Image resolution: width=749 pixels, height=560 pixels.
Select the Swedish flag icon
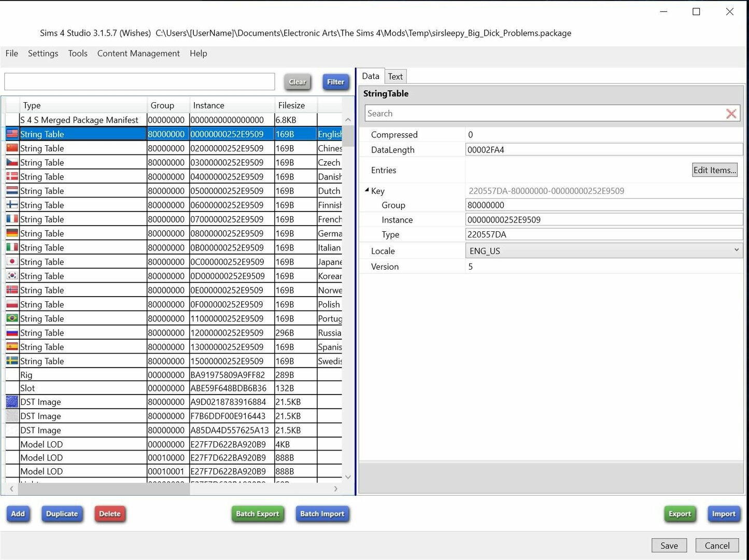[x=12, y=360]
